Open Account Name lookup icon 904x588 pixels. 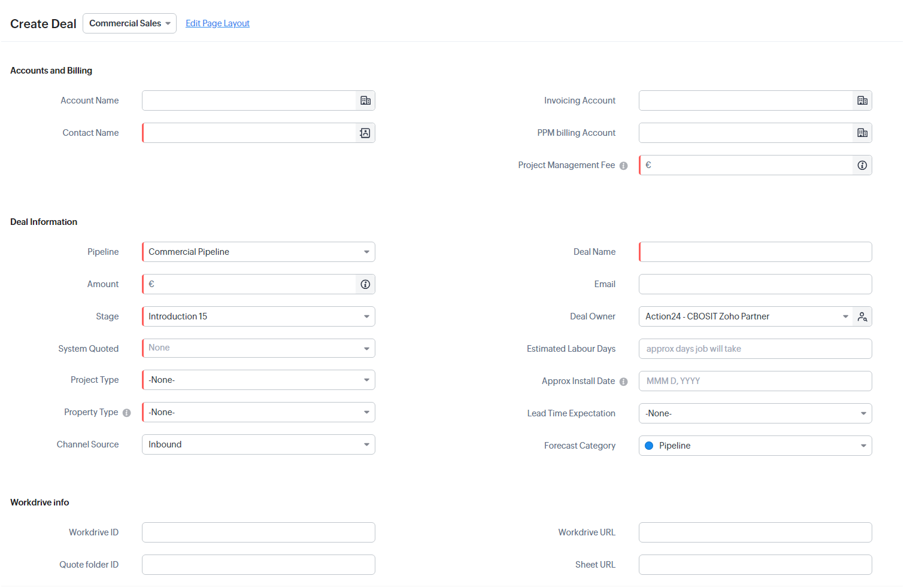coord(365,100)
